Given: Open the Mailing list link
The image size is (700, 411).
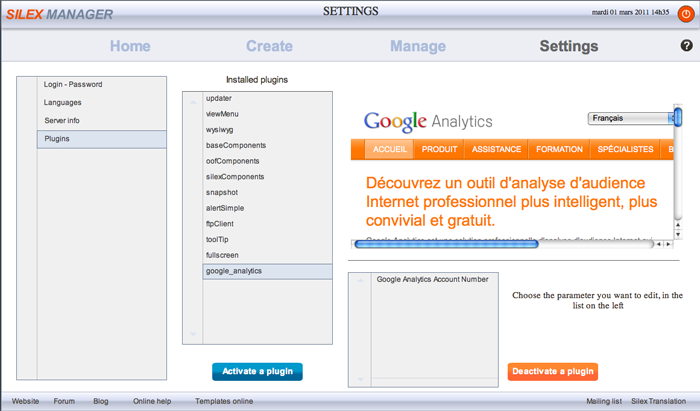Looking at the screenshot, I should tap(604, 401).
